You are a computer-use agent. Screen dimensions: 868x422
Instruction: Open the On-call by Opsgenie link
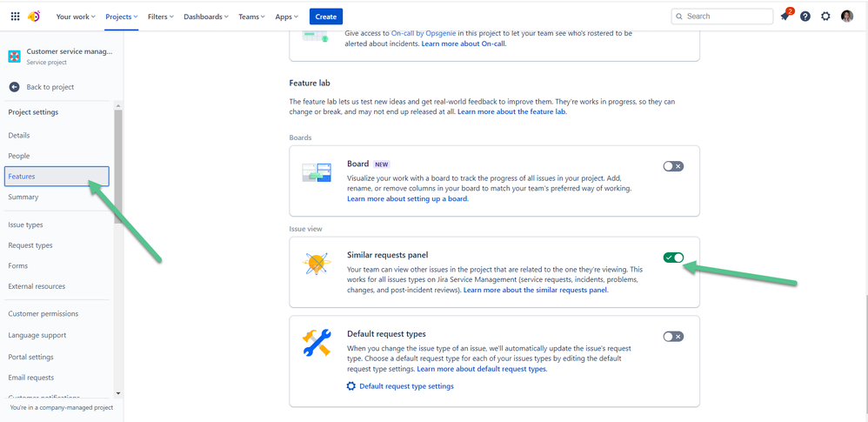[423, 33]
